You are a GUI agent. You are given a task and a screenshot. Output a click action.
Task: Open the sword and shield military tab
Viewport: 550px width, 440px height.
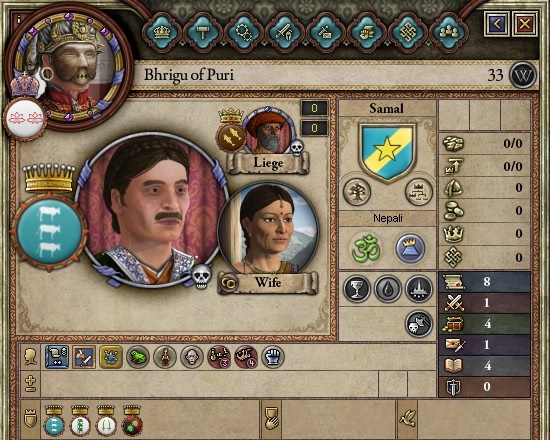tap(285, 33)
